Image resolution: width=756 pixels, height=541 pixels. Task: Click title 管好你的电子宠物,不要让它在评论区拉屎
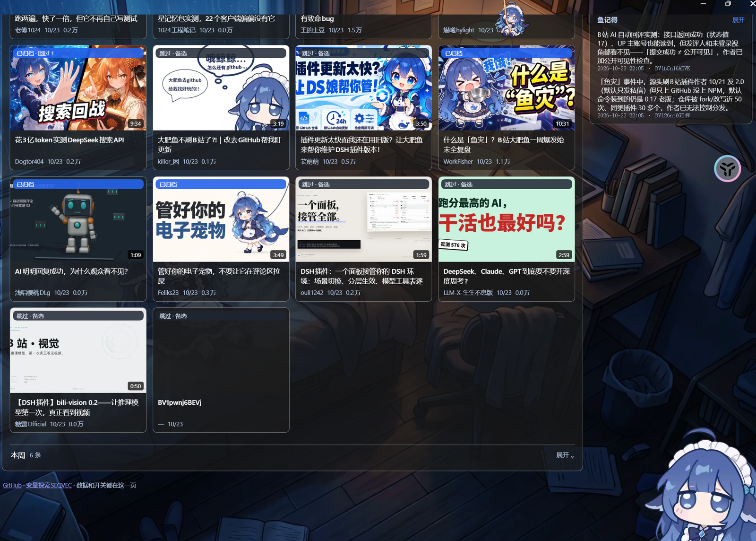pyautogui.click(x=219, y=276)
